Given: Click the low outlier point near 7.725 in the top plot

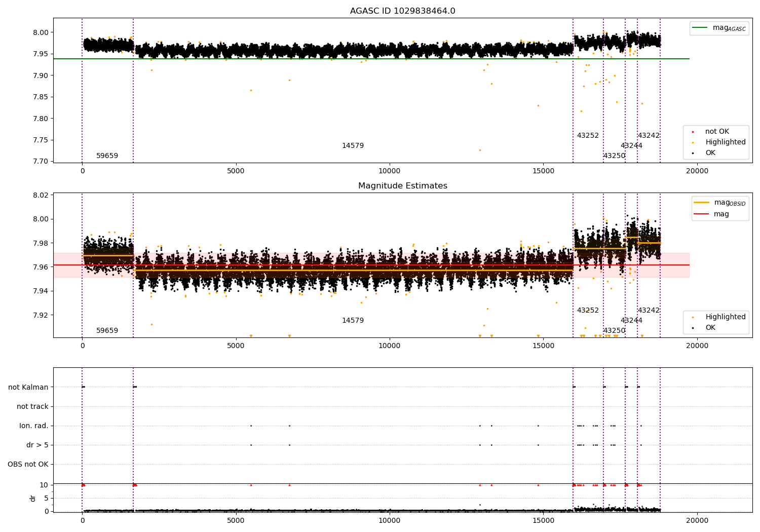Looking at the screenshot, I should [480, 150].
